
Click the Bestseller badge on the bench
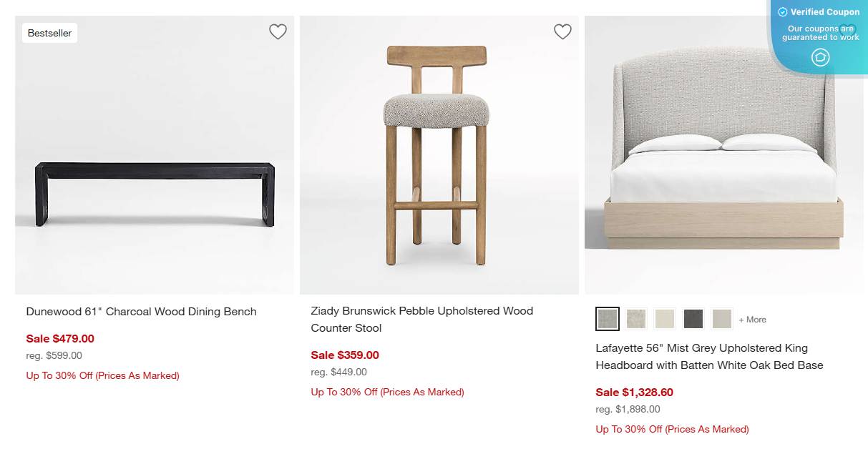coord(49,32)
